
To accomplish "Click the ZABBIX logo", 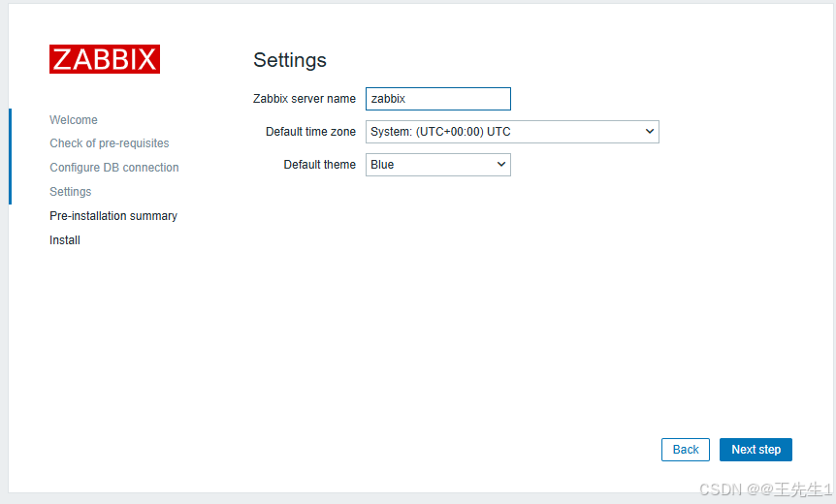I will click(105, 59).
